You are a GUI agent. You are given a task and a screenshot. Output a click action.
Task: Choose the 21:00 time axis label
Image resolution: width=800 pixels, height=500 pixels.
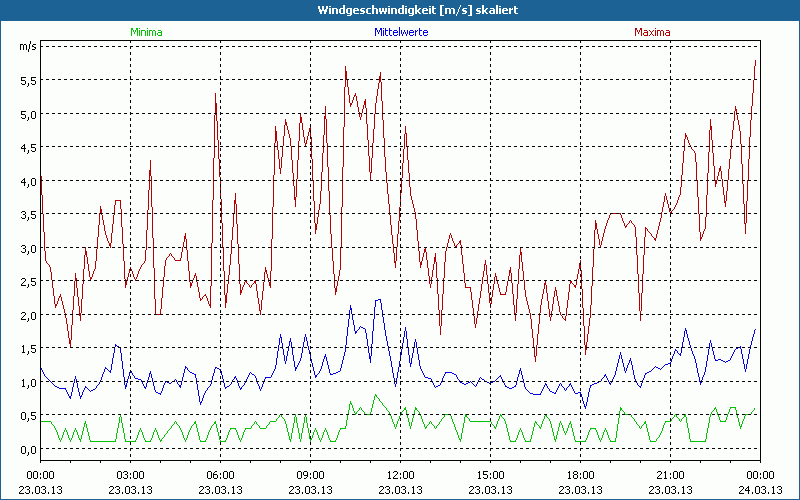pos(670,474)
